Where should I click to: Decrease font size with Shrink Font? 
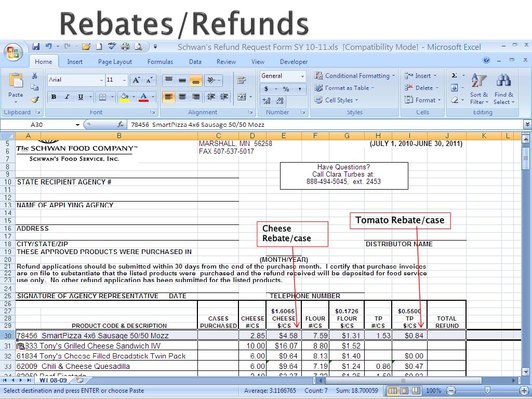149,80
